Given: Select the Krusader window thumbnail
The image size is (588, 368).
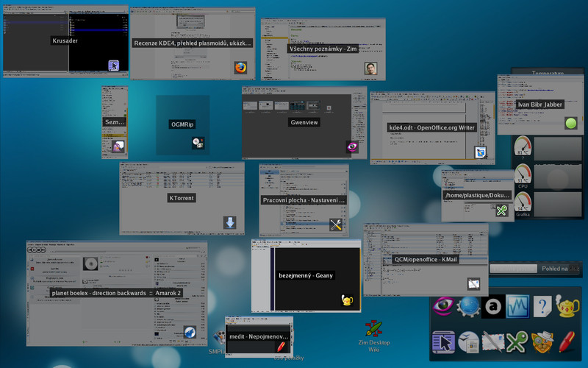Looking at the screenshot, I should click(65, 41).
